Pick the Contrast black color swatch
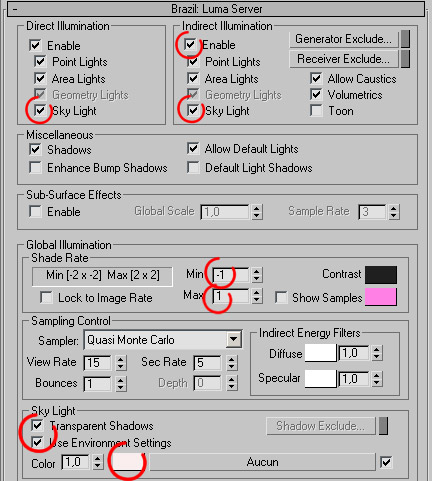The image size is (432, 481). click(381, 275)
